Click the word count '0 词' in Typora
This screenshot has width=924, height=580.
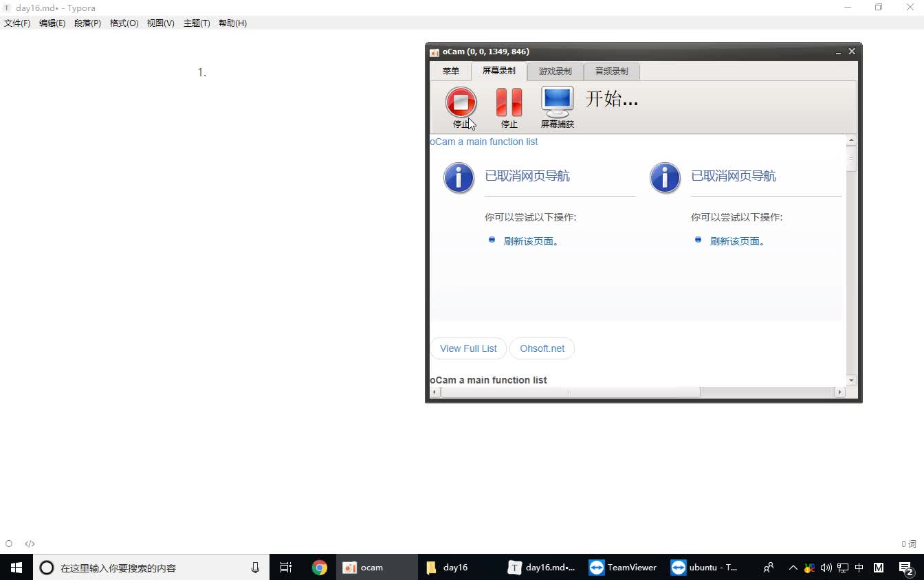[x=909, y=544]
